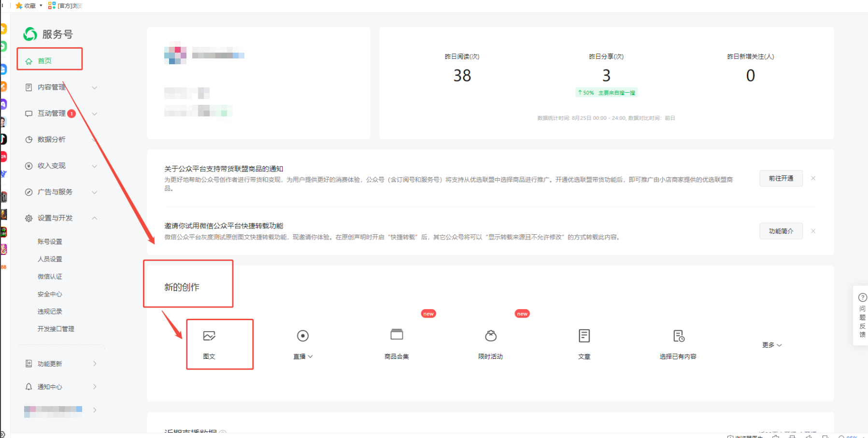Expand the 更多 dropdown
868x438 pixels.
tap(771, 344)
